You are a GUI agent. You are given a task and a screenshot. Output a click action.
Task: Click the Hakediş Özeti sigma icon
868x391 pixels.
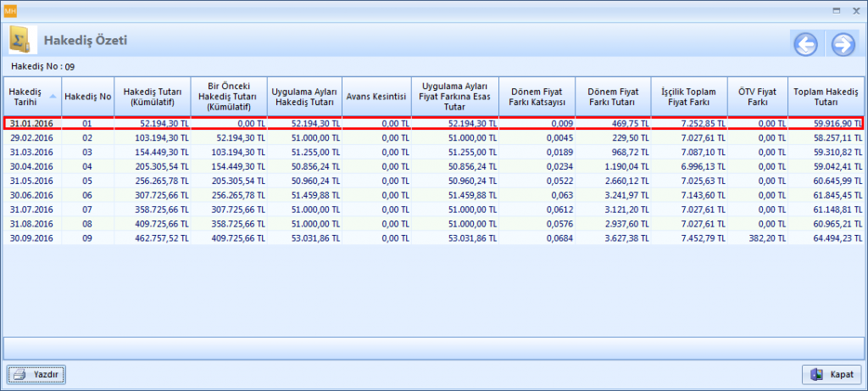(21, 40)
